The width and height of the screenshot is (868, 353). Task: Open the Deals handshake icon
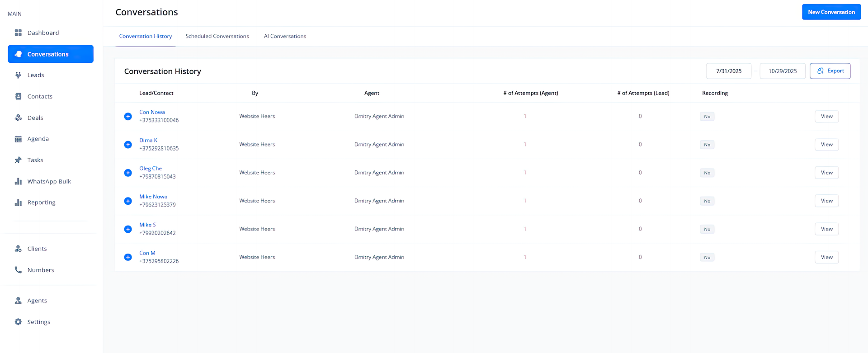click(18, 118)
